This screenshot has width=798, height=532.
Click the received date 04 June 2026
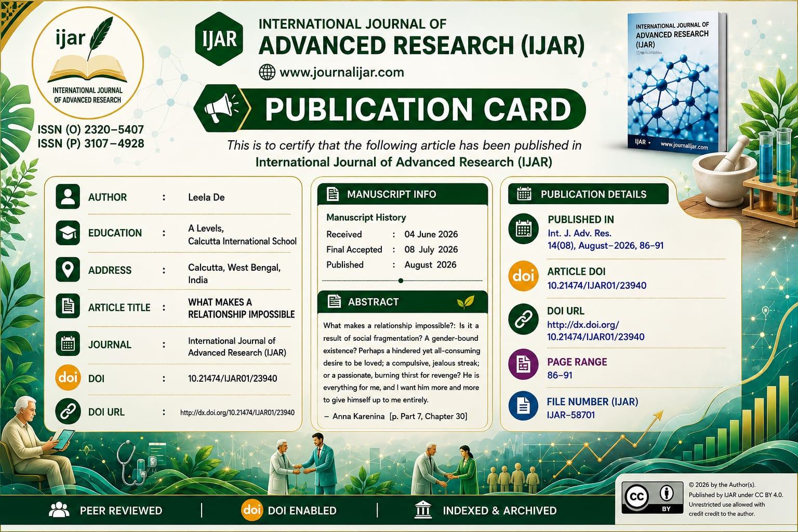point(431,234)
